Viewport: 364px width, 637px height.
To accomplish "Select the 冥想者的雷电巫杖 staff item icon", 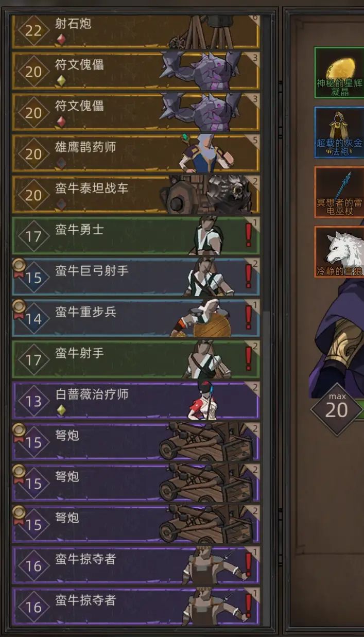I will (x=339, y=192).
